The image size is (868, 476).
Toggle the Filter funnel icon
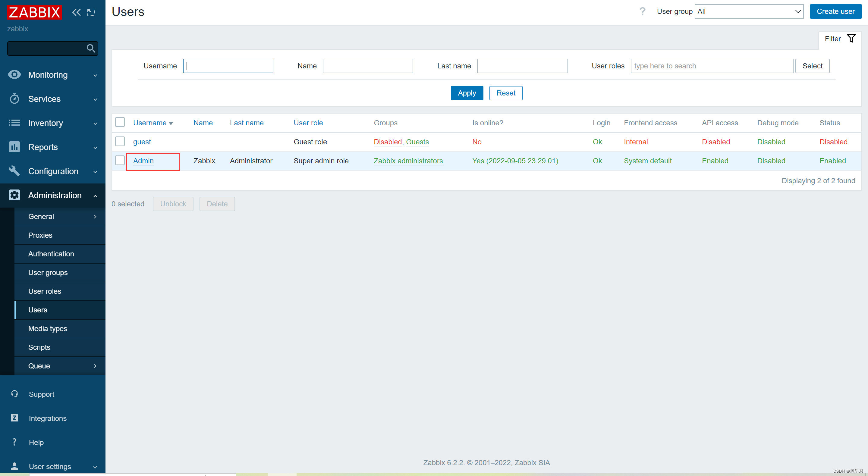click(851, 39)
